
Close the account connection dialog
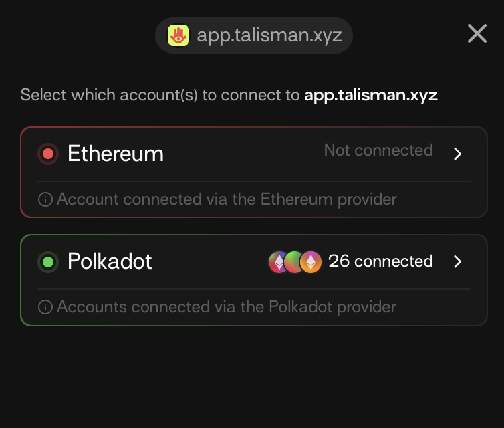477,33
